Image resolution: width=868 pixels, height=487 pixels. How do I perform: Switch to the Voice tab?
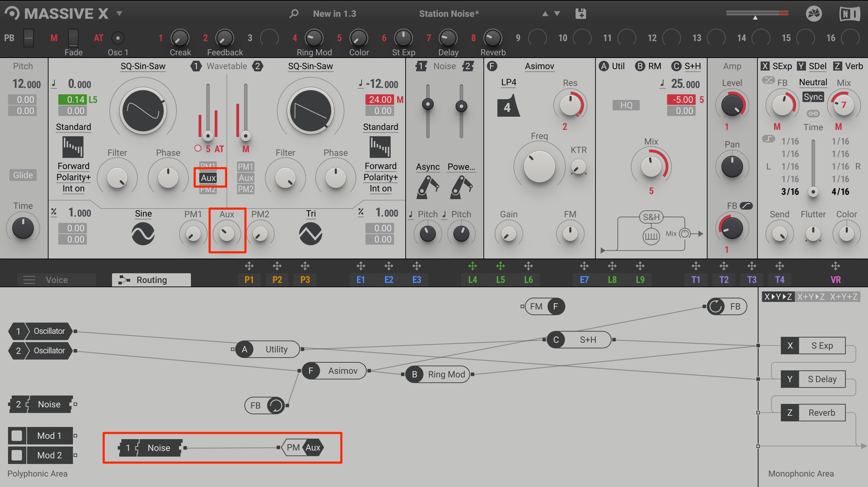[57, 280]
